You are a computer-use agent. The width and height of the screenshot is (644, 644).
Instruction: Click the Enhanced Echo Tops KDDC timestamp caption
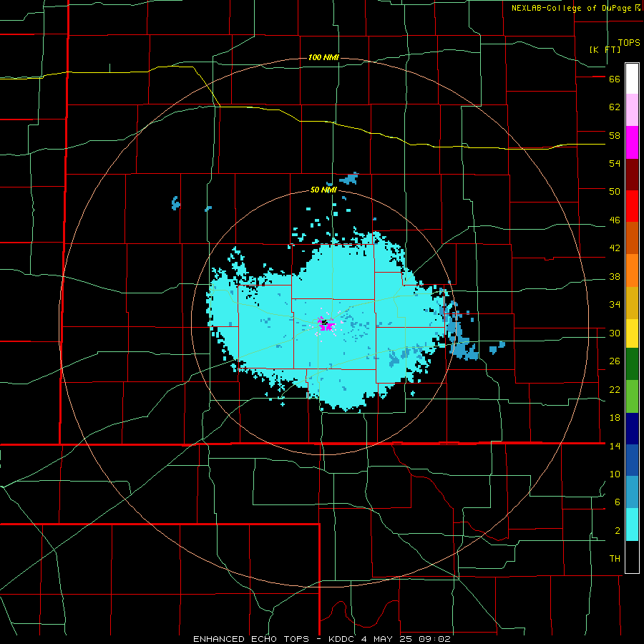pyautogui.click(x=322, y=639)
